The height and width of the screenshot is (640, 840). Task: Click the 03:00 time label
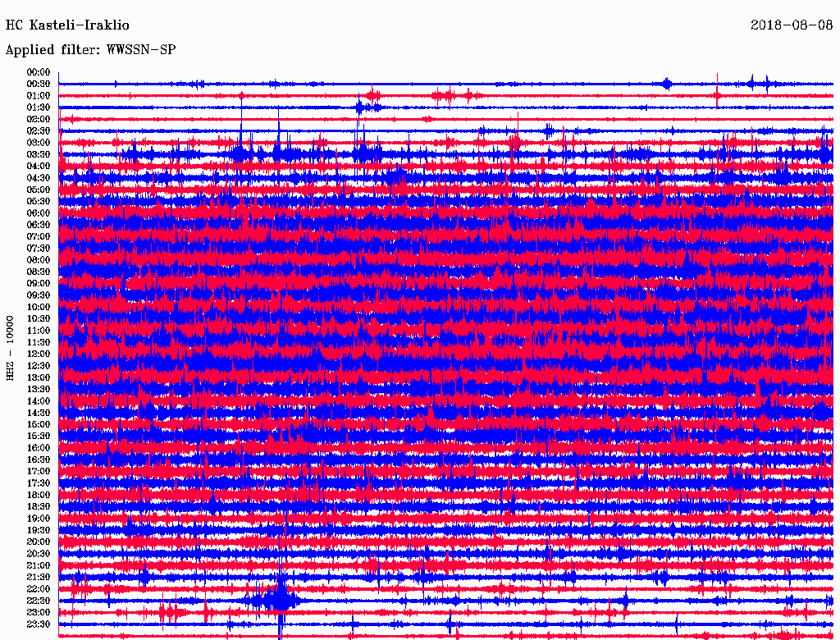tap(39, 143)
